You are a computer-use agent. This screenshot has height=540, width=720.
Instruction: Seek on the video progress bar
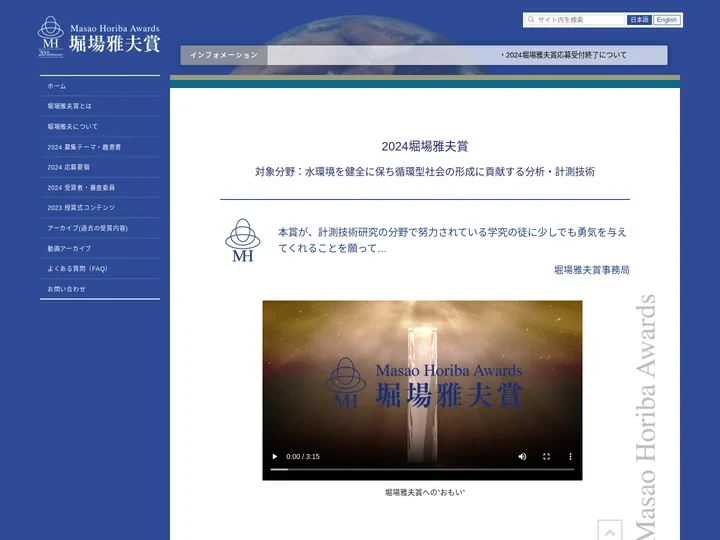[422, 469]
